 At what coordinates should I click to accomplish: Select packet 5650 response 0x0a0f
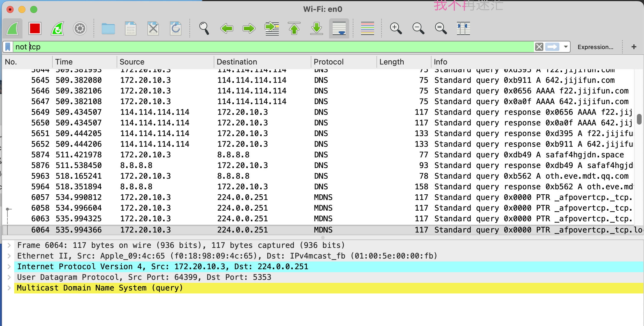coord(318,123)
